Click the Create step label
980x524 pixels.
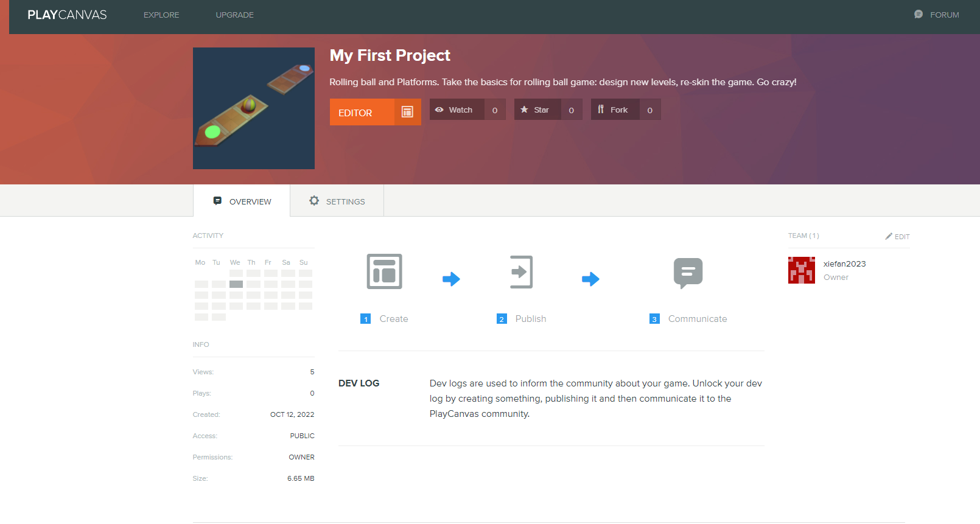394,319
